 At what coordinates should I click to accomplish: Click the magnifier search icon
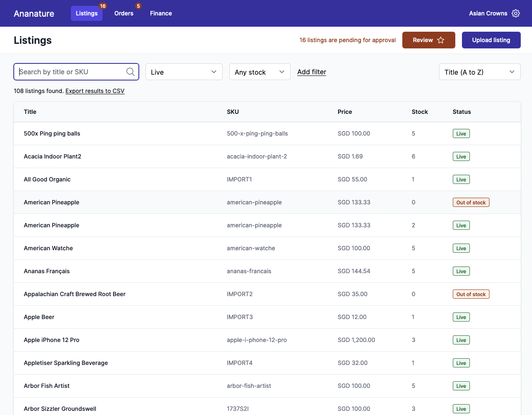pyautogui.click(x=130, y=72)
